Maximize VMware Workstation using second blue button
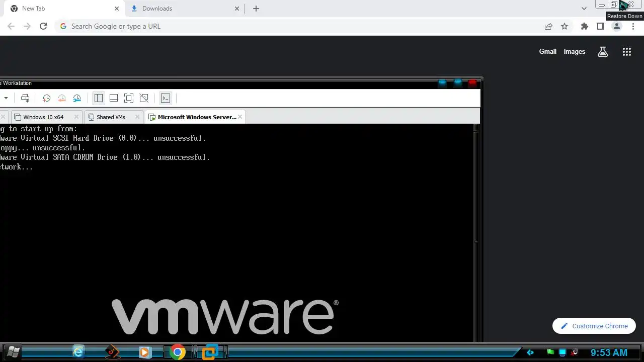644x362 pixels. [457, 83]
